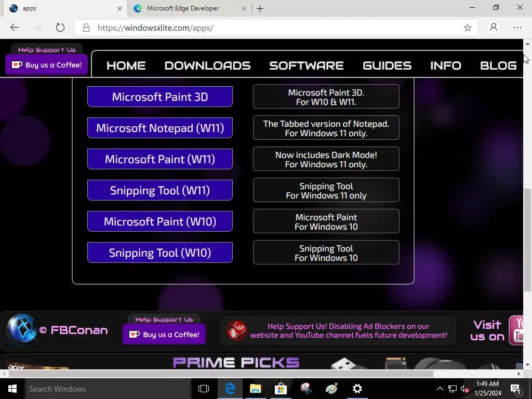Open Microsoft Store from the taskbar
Image resolution: width=532 pixels, height=399 pixels.
[281, 389]
